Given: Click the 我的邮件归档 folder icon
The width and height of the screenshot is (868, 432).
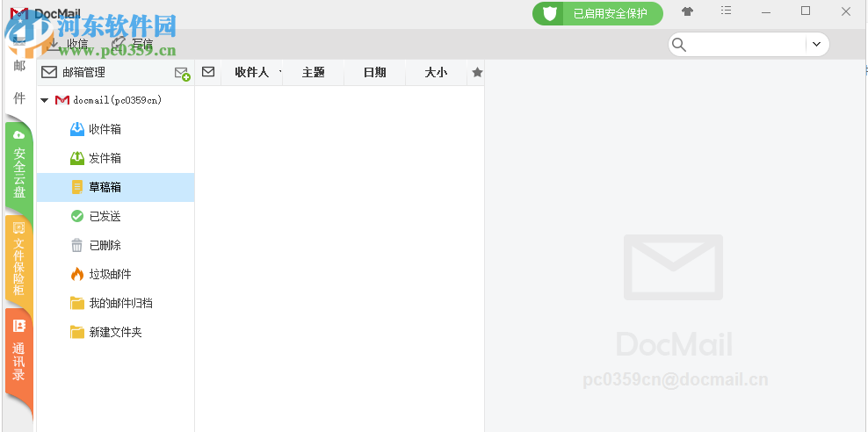Looking at the screenshot, I should 77,303.
